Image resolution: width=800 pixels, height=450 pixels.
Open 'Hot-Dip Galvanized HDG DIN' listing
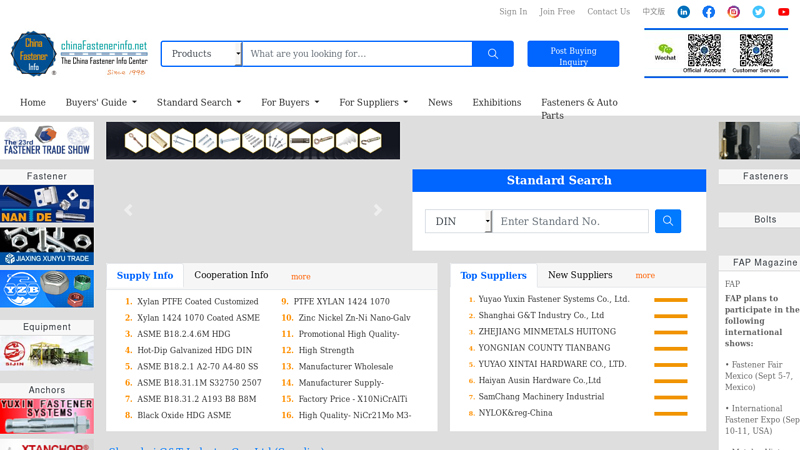(194, 351)
